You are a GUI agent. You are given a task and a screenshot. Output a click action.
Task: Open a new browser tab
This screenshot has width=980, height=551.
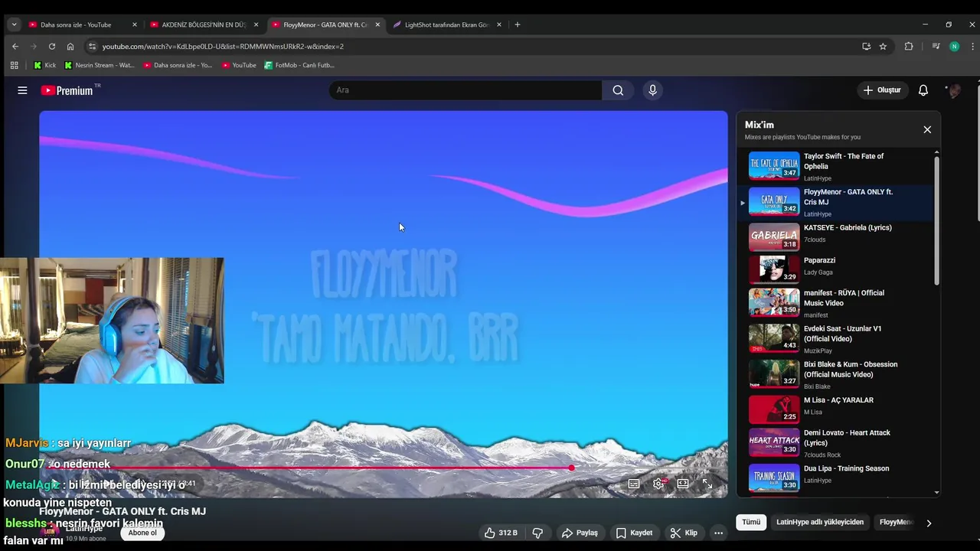pos(517,24)
